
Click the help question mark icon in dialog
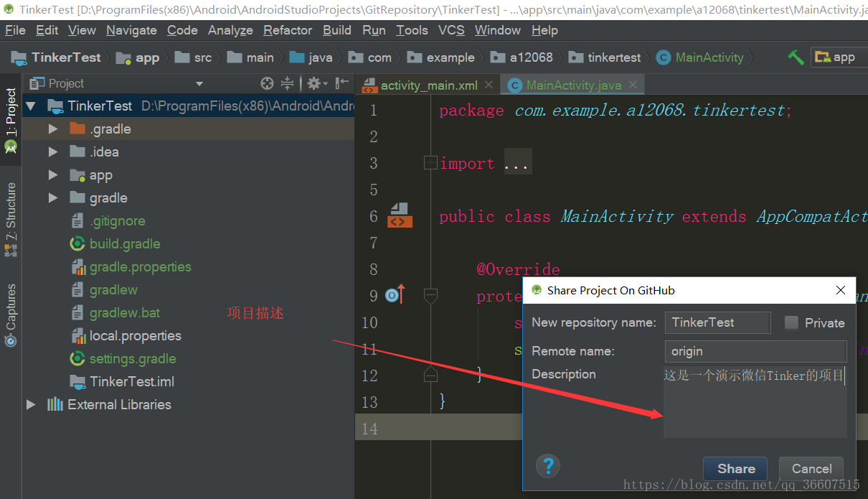coord(547,466)
